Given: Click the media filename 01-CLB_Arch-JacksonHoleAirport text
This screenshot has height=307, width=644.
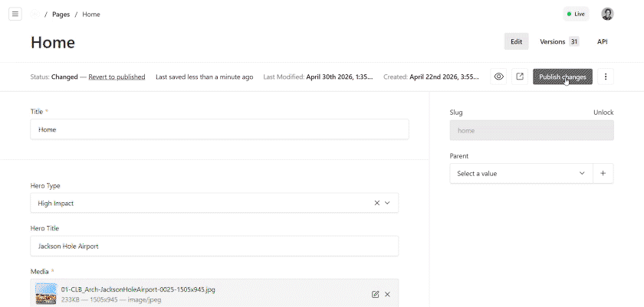Looking at the screenshot, I should pos(138,289).
